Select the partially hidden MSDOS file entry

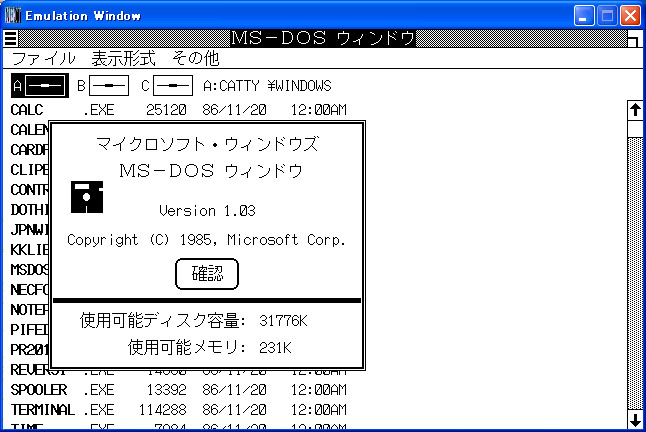(29, 270)
